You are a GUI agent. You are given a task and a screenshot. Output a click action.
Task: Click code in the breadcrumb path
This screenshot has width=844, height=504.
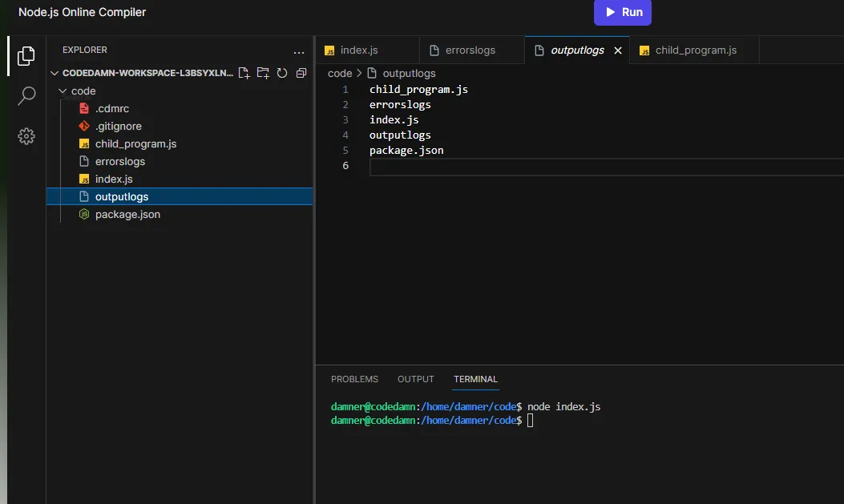point(340,73)
